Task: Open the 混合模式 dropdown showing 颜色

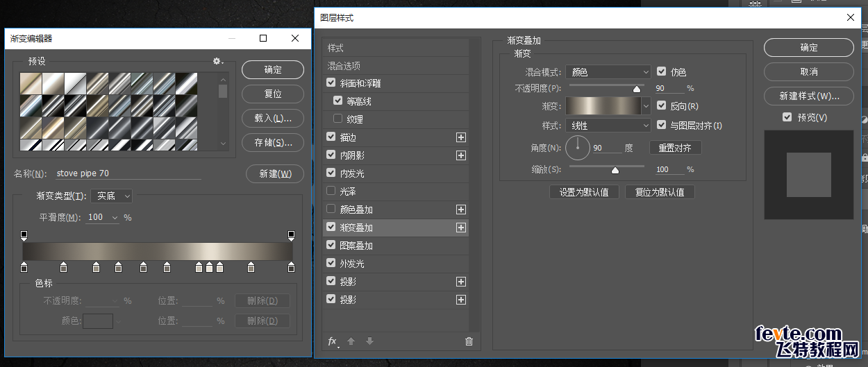Action: 608,71
